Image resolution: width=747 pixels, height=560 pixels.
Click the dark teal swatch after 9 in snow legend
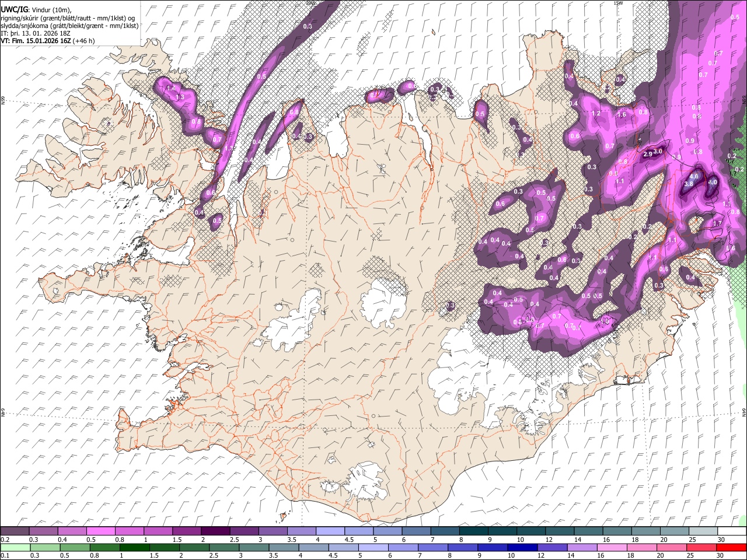click(x=502, y=531)
